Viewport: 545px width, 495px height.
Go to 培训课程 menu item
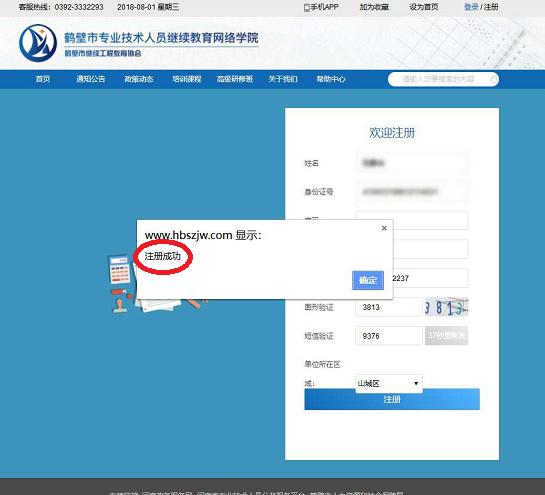pos(187,79)
